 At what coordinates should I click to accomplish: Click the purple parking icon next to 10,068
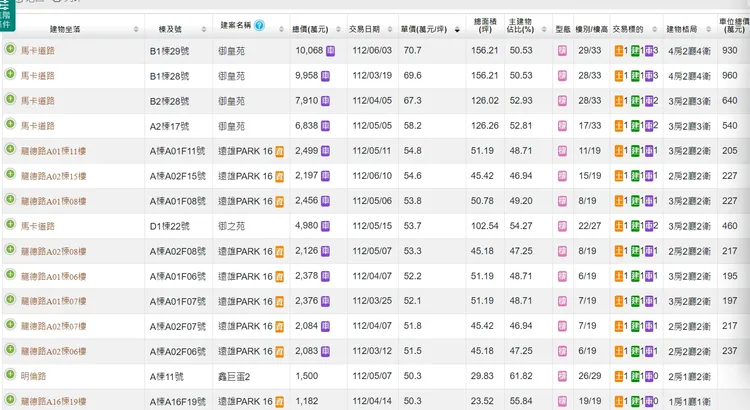pyautogui.click(x=330, y=51)
